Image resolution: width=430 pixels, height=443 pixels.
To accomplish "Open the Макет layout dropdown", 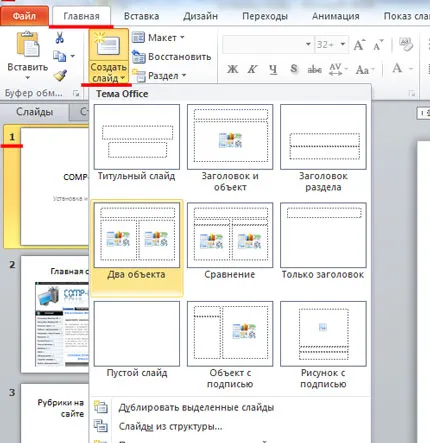I will point(182,37).
